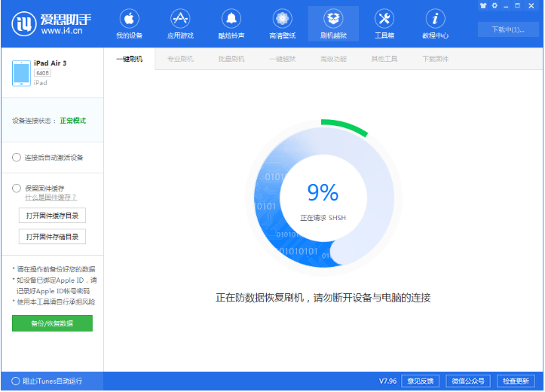
Task: Click green 备份/恢复数据 button
Action: (52, 323)
